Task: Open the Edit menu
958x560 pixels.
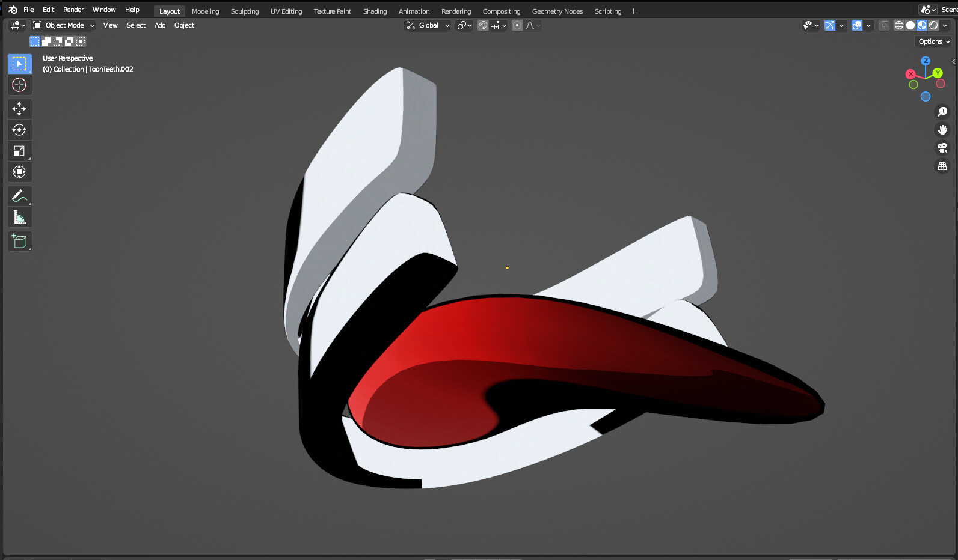Action: 49,10
